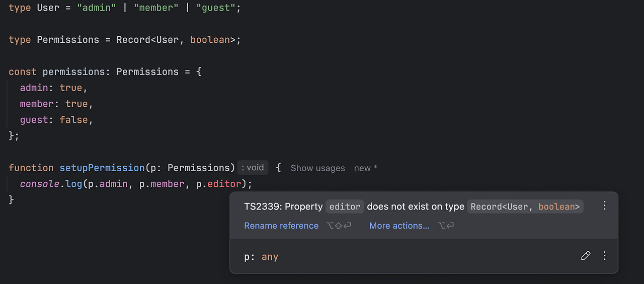Click 'log' method name in console.log
Image resolution: width=644 pixels, height=284 pixels.
[x=74, y=184]
